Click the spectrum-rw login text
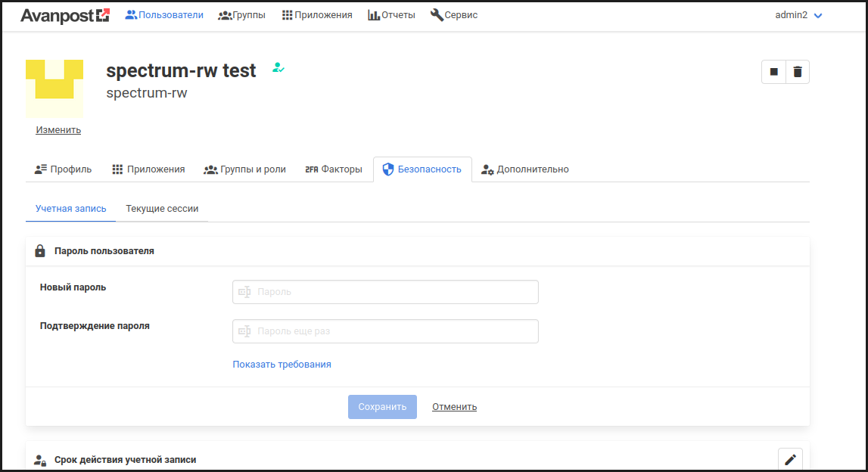Viewport: 868px width, 472px height. 147,92
